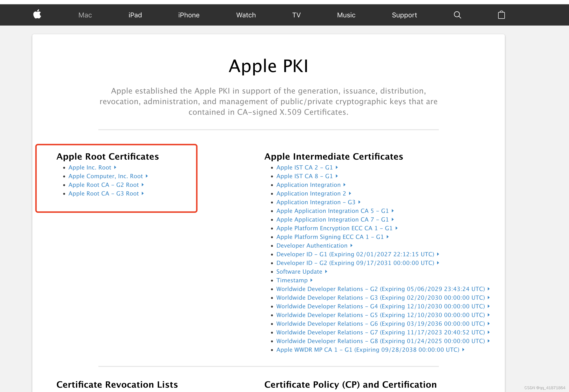The image size is (569, 392).
Task: Open the iPhone menu item
Action: click(189, 15)
